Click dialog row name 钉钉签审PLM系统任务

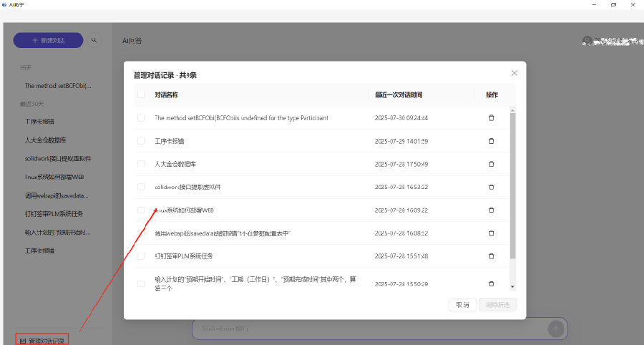(x=184, y=256)
